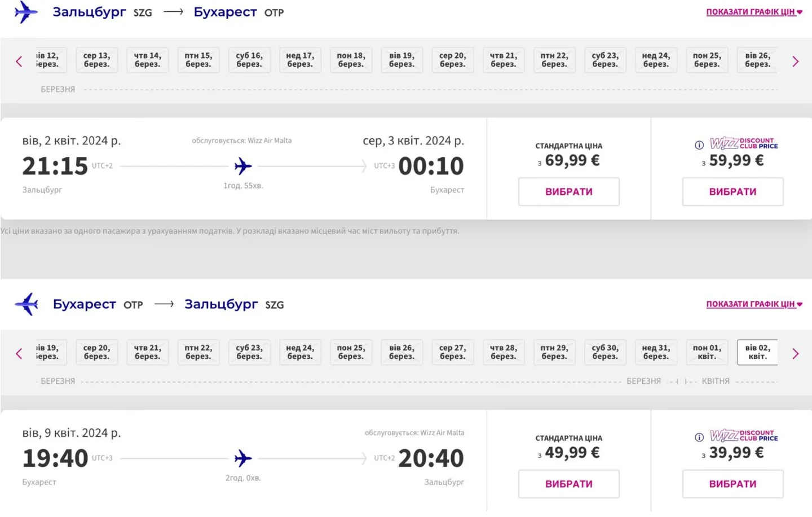Click next dates arrow for Salzburg–Bucharest flight
The width and height of the screenshot is (812, 517).
[795, 61]
